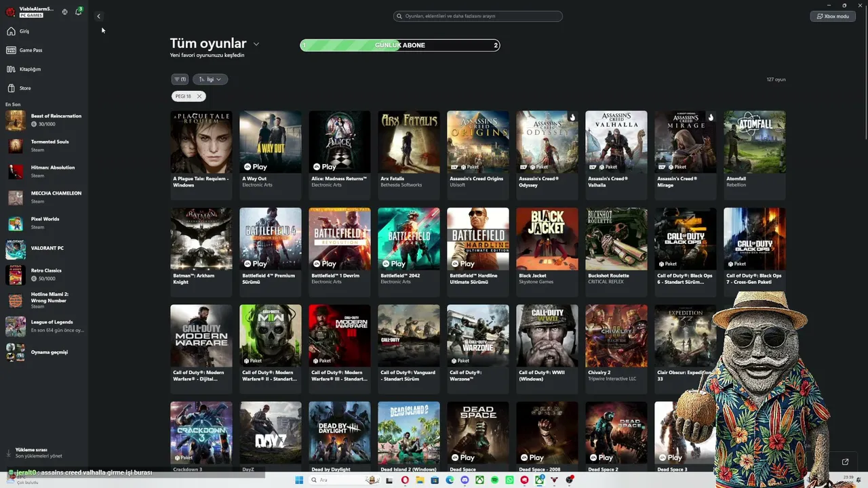Viewport: 868px width, 488px height.
Task: Open the filter button showing (1)
Action: pos(180,79)
